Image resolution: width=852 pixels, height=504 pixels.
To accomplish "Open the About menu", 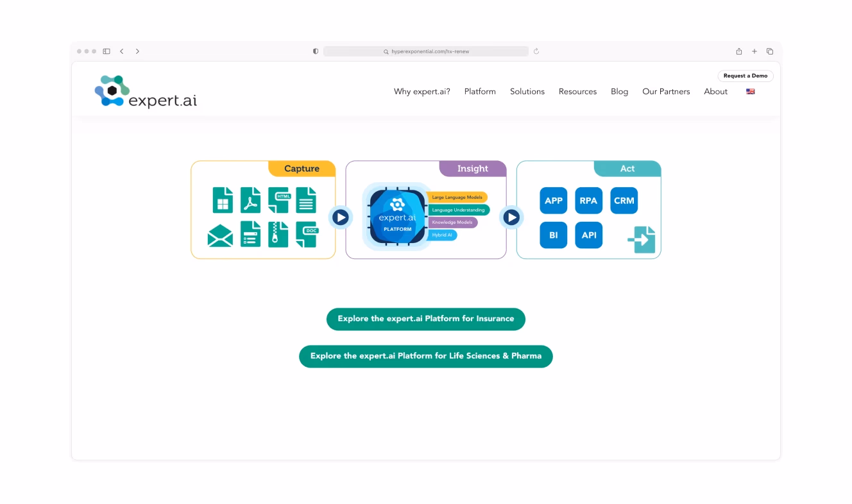I will (x=716, y=92).
